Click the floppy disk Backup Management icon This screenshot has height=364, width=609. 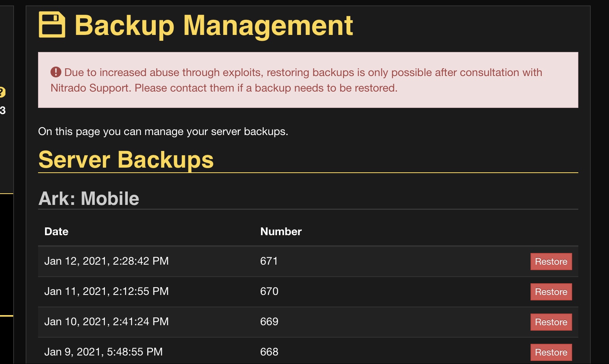[x=52, y=25]
